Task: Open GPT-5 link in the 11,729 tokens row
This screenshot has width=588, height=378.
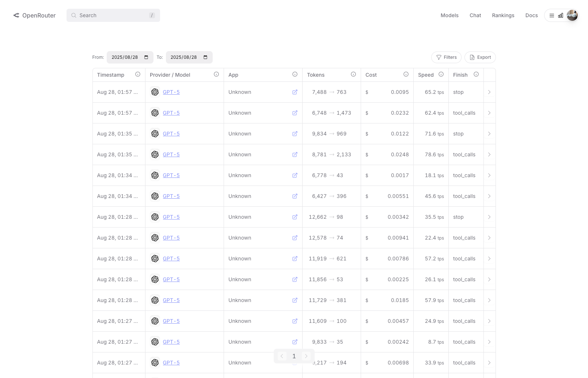Action: point(171,300)
